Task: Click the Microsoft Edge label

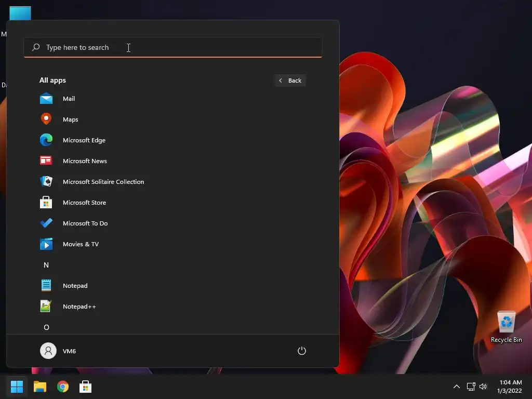Action: pos(84,140)
